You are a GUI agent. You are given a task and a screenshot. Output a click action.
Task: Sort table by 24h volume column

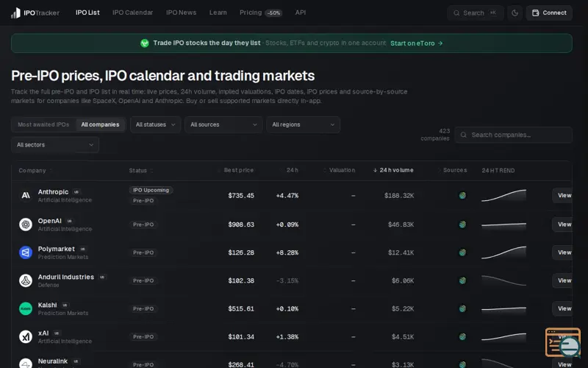click(393, 170)
